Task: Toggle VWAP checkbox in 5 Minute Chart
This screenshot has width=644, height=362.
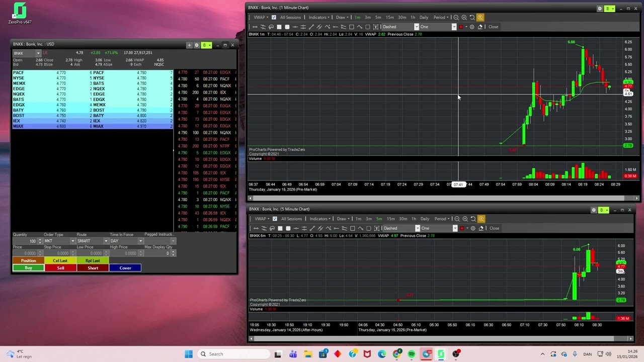Action: [x=275, y=219]
